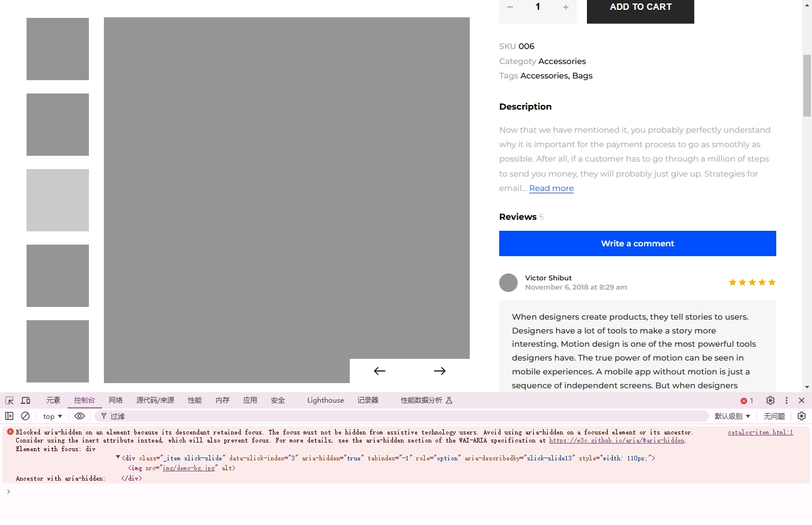
Task: Decrease quantity with the minus button
Action: (510, 7)
